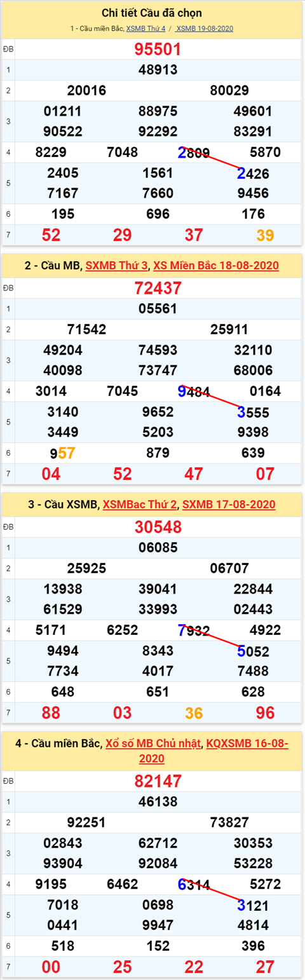Select third prize number 83291
Viewport: 305px width, 980px height.
coord(253,132)
